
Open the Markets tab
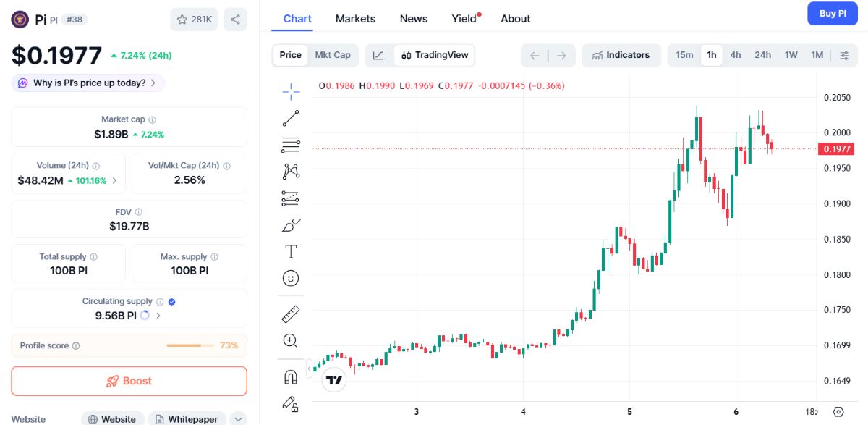[355, 19]
